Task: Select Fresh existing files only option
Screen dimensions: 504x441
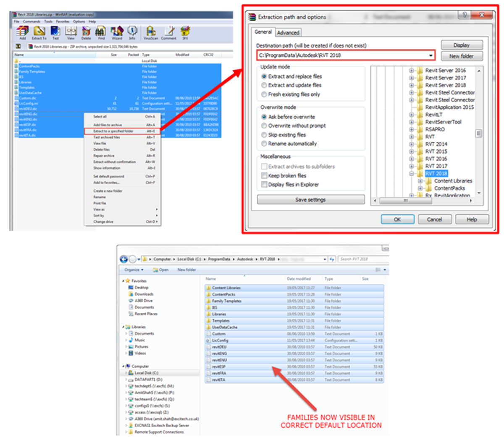Action: click(264, 95)
